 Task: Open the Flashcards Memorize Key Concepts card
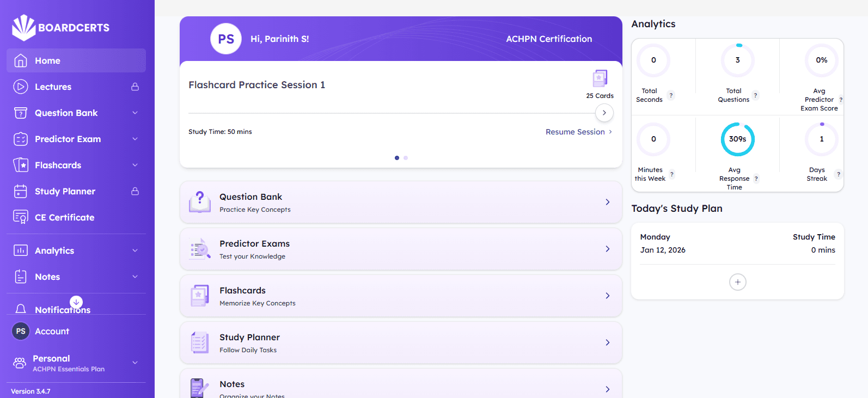click(401, 296)
